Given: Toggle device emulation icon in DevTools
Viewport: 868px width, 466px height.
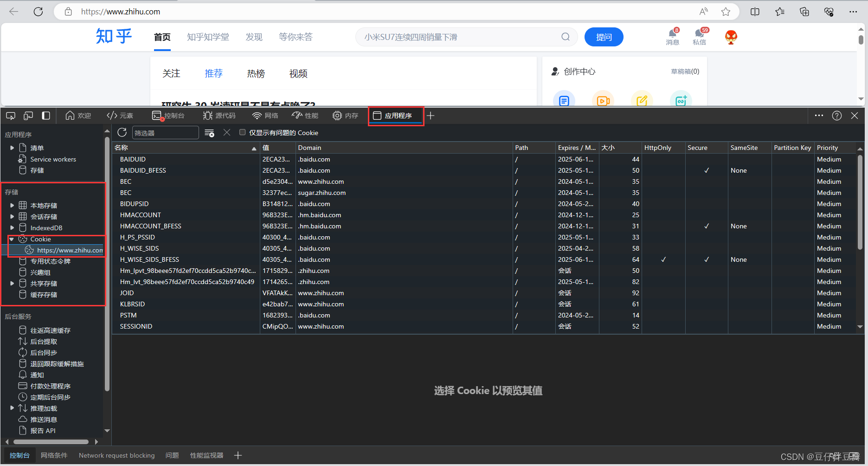Looking at the screenshot, I should (28, 116).
